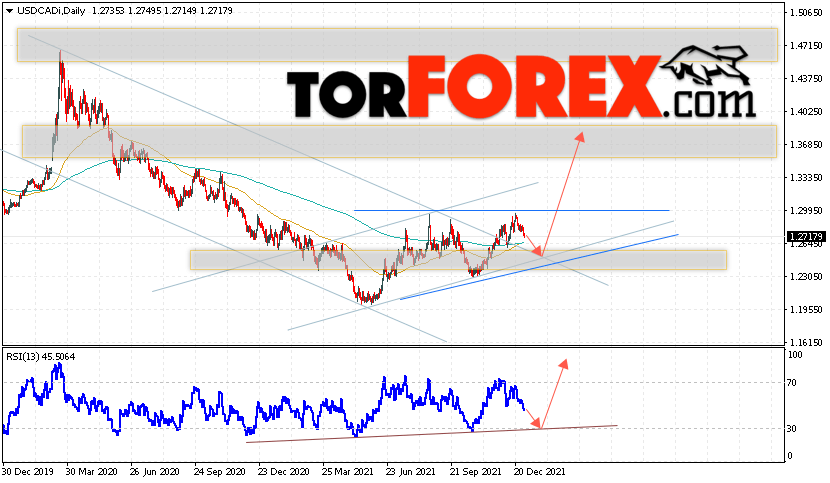Click the 26 Jun 2020 date label
The height and width of the screenshot is (483, 830).
pyautogui.click(x=155, y=471)
